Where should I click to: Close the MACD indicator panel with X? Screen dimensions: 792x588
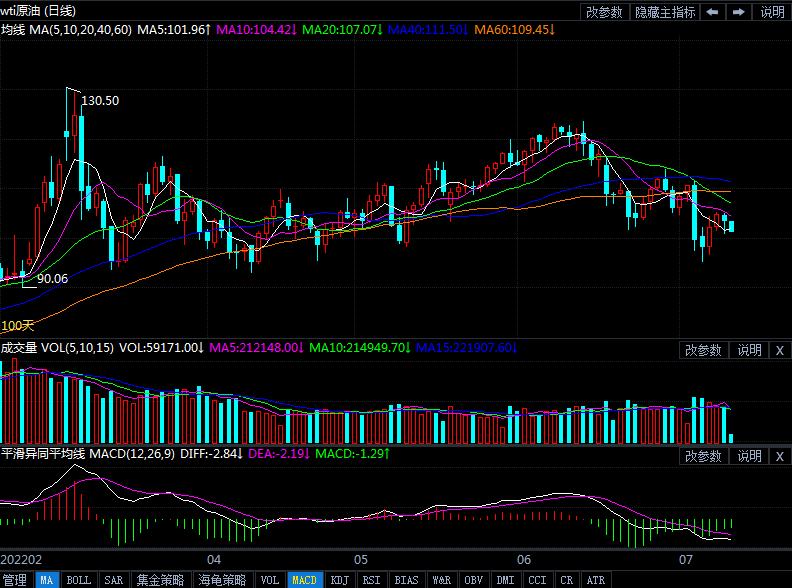coord(780,456)
